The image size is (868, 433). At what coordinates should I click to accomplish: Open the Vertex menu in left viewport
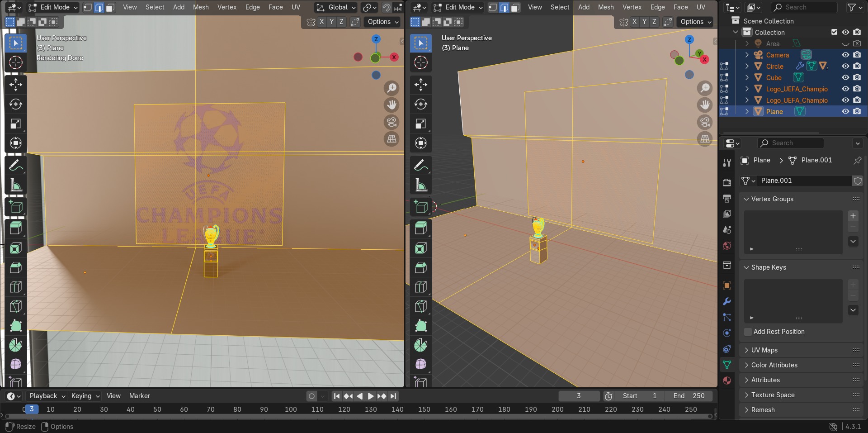(x=227, y=7)
